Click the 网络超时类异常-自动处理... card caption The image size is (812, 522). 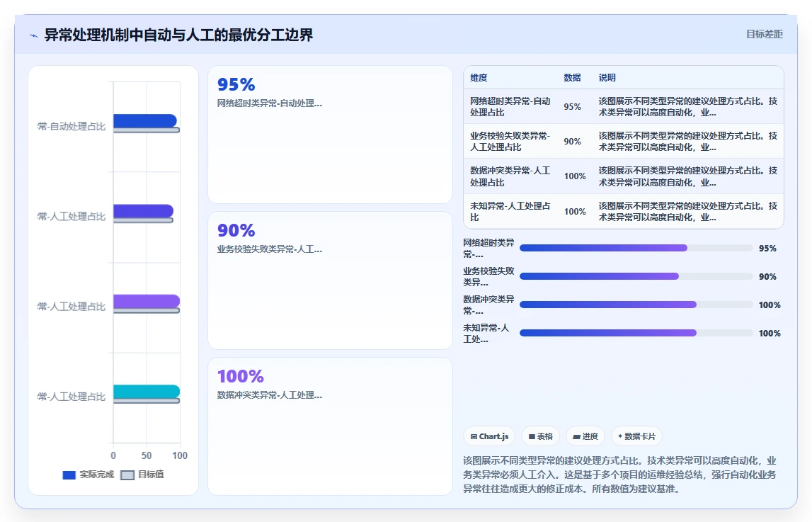(x=269, y=103)
